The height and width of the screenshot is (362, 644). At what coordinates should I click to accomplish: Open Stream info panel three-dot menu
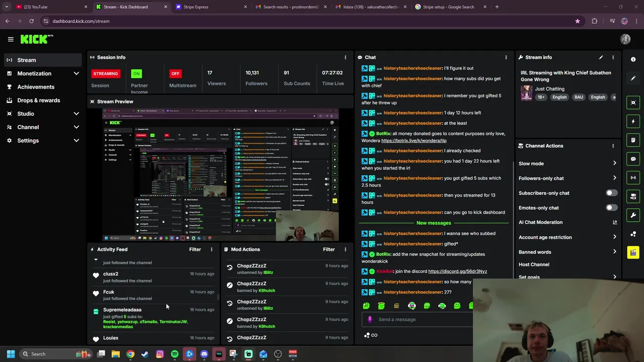click(613, 57)
